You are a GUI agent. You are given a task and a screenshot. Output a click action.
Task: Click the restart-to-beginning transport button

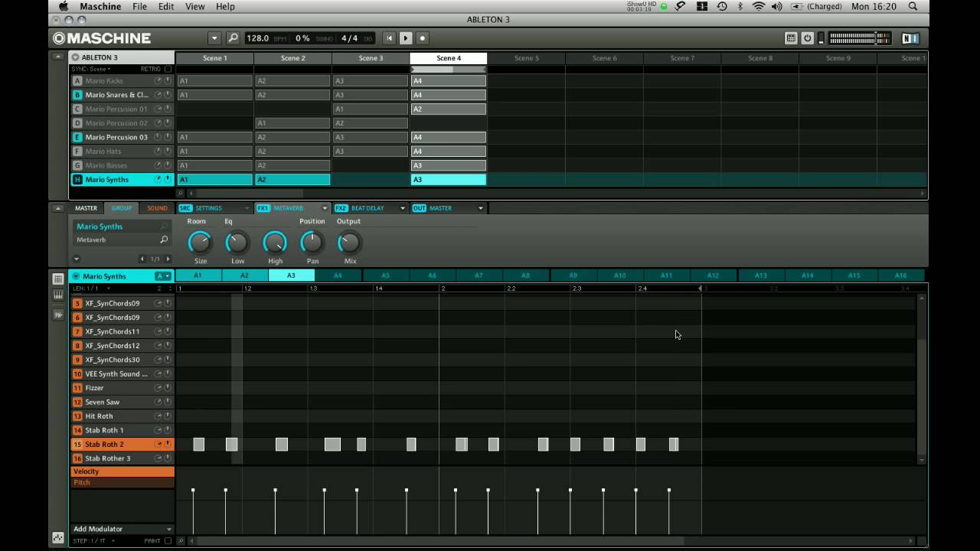(x=389, y=38)
